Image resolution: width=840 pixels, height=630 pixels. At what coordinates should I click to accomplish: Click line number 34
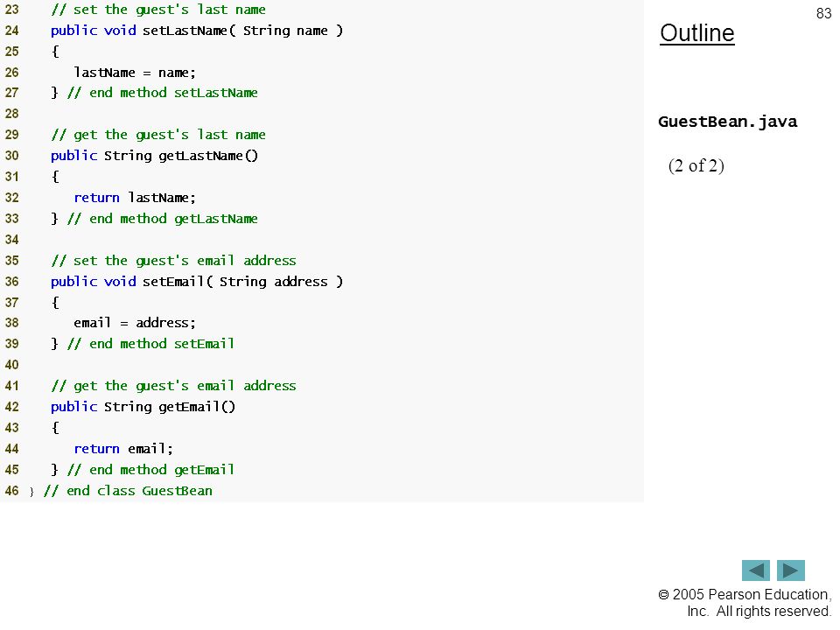tap(11, 240)
